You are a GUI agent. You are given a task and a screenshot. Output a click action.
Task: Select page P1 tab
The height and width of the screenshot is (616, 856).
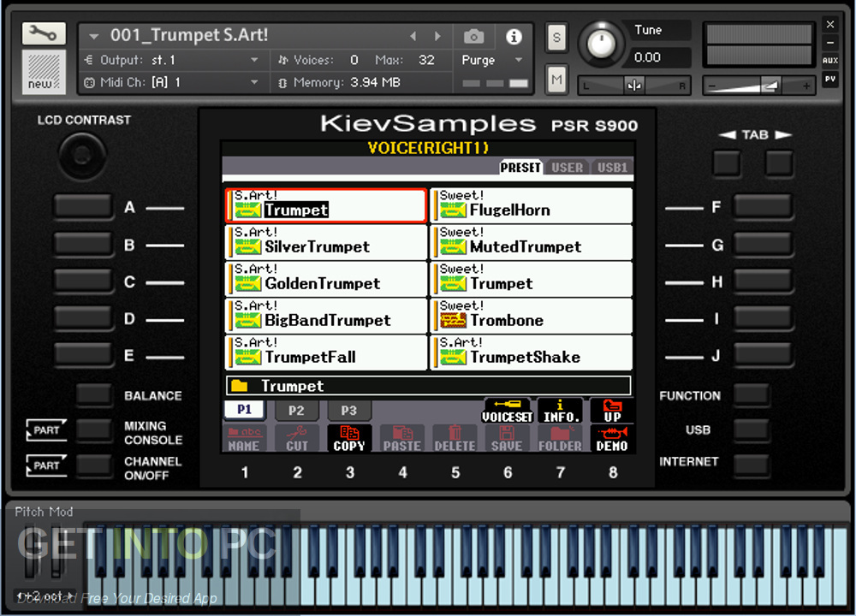(x=244, y=410)
